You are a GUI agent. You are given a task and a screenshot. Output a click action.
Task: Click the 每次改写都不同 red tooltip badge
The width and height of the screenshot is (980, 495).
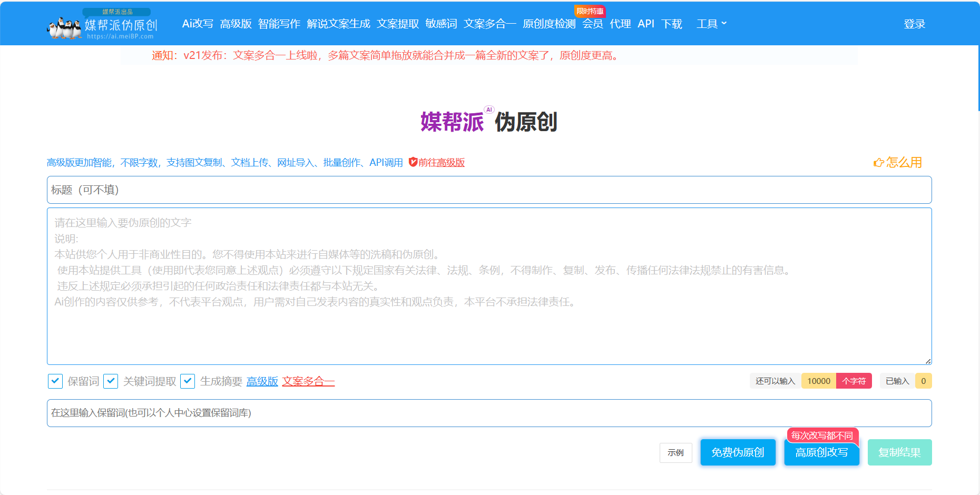822,435
